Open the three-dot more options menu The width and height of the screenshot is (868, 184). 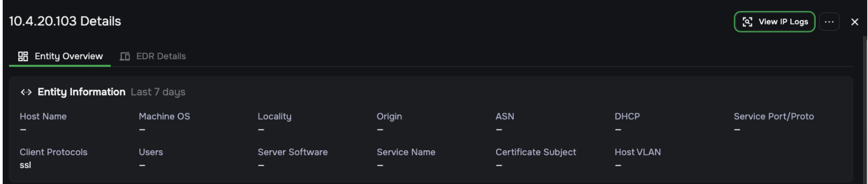tap(829, 22)
